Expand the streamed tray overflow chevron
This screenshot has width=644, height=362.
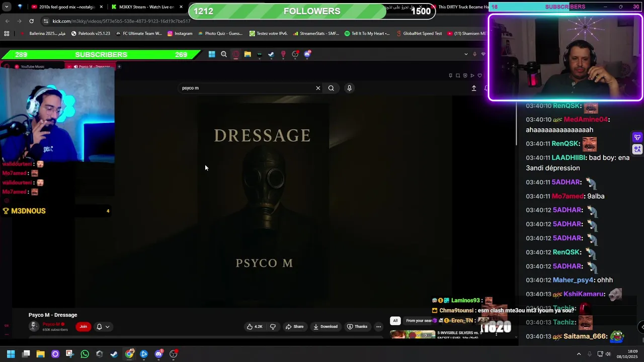(x=466, y=54)
